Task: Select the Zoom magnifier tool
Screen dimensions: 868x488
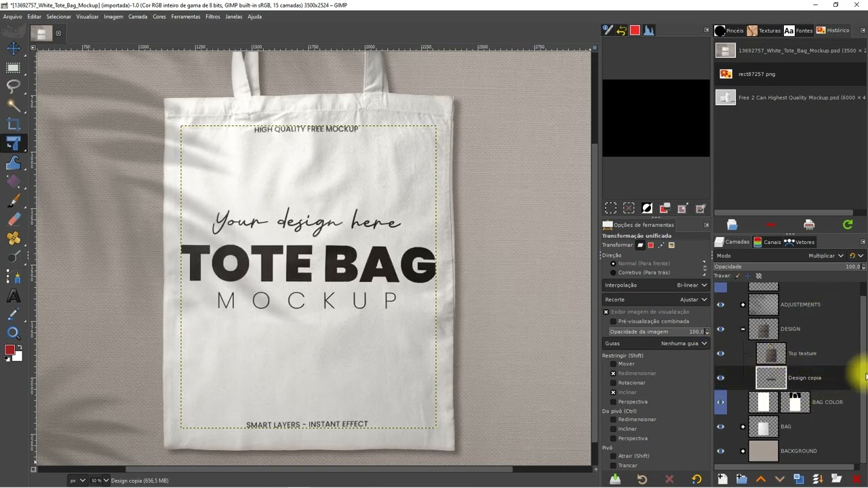Action: tap(13, 333)
